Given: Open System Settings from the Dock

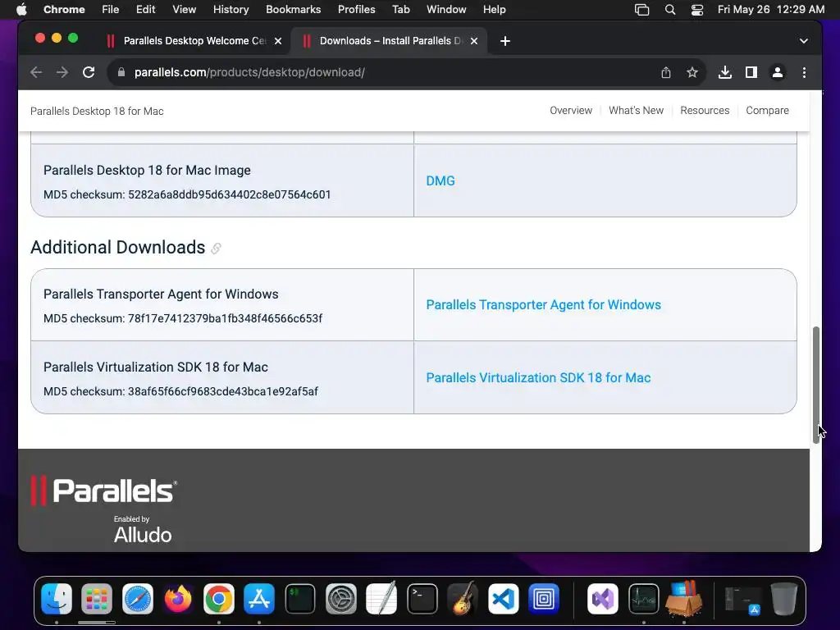Looking at the screenshot, I should pos(340,599).
